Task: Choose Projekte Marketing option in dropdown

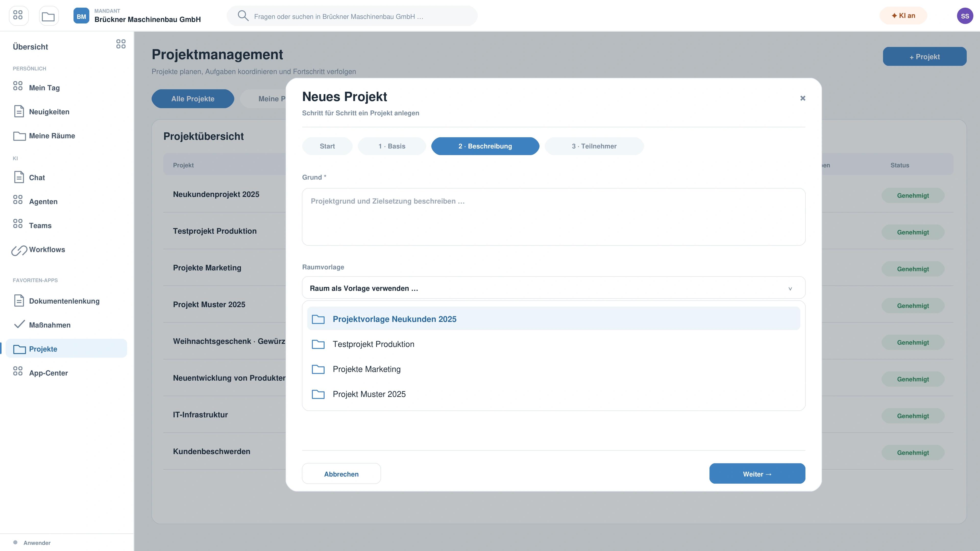Action: tap(553, 369)
